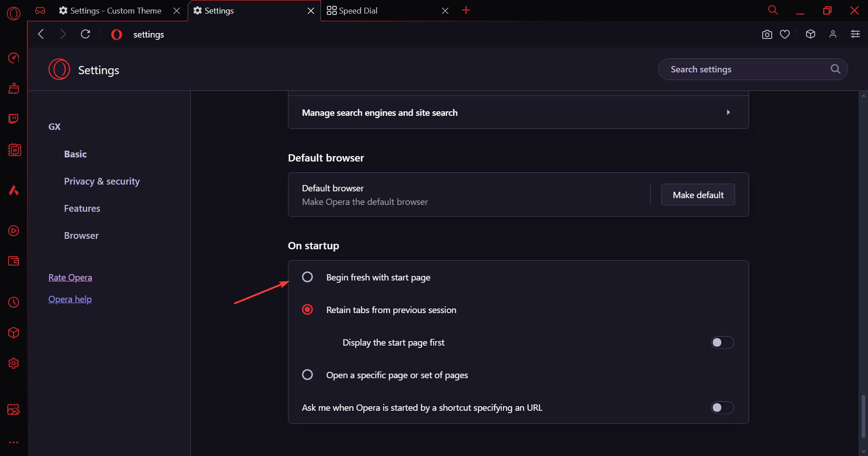Open History clock sidebar icon
This screenshot has height=456, width=868.
14,302
